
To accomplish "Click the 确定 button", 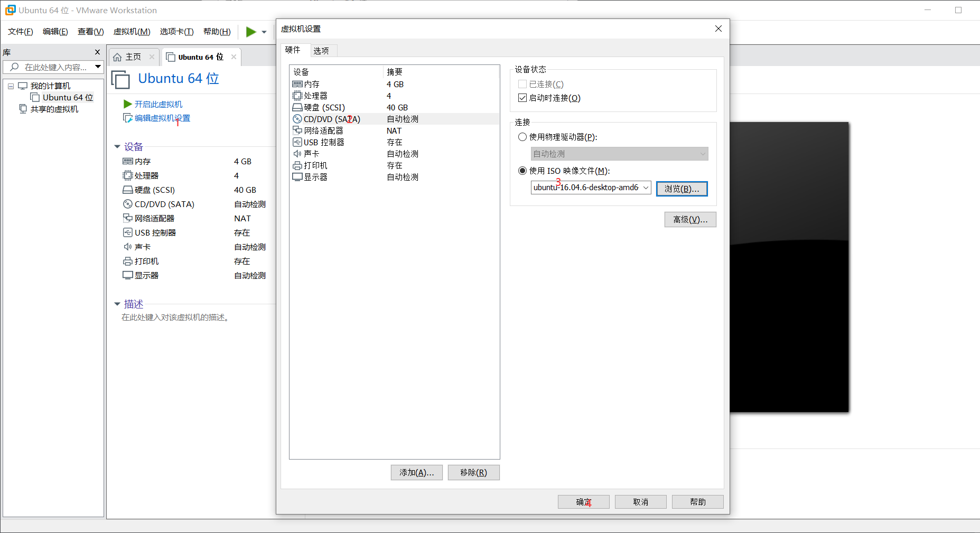I will click(584, 502).
